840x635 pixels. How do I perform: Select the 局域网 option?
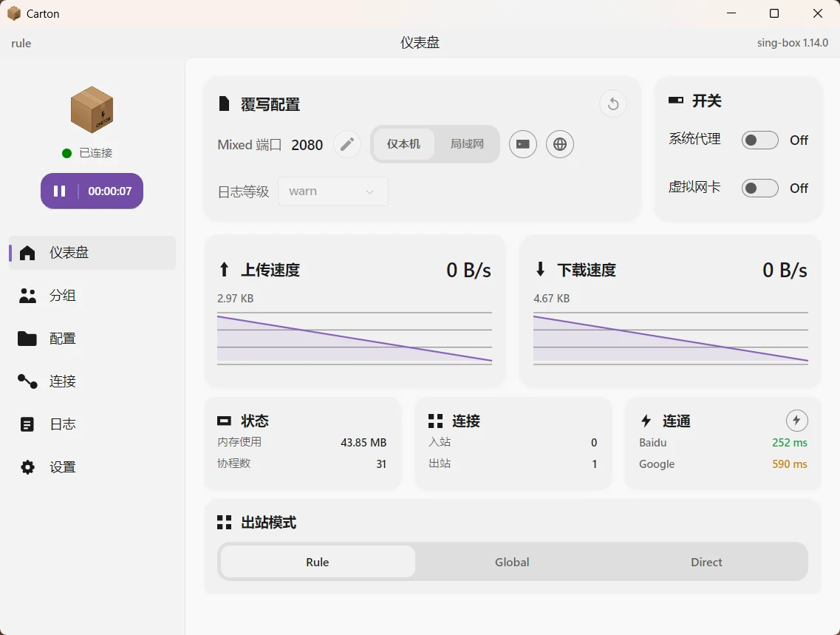coord(467,144)
